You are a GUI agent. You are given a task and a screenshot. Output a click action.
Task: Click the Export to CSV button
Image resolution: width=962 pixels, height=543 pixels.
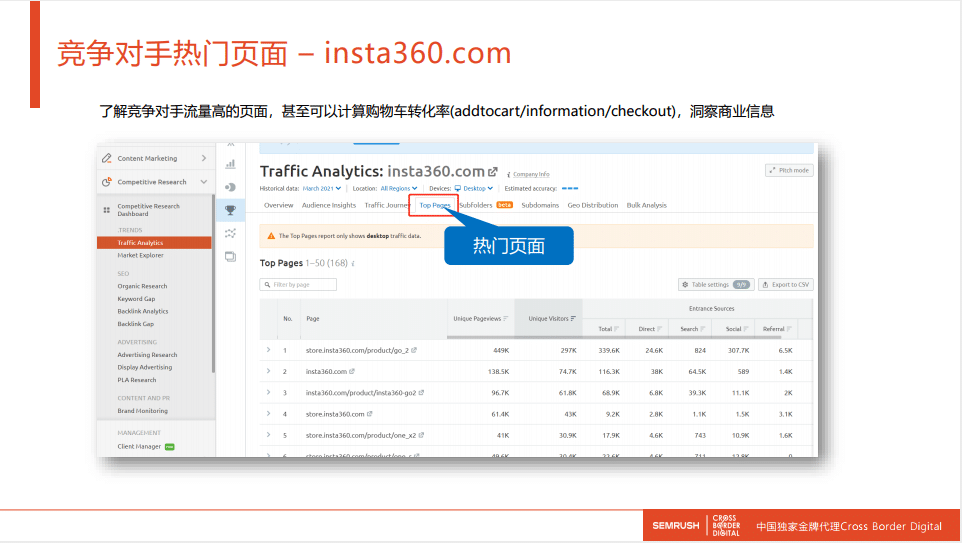pos(785,285)
